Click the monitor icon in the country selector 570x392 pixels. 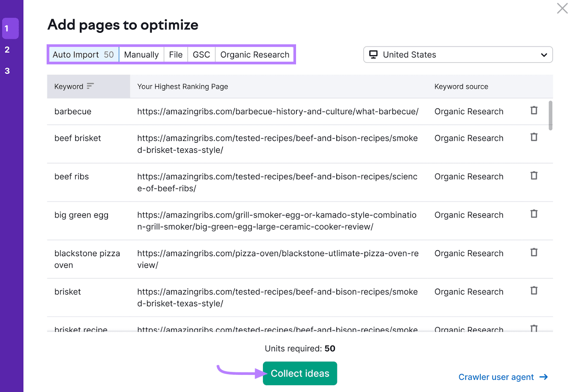point(373,55)
